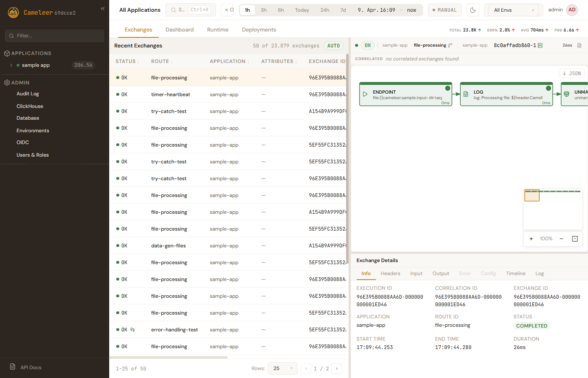Zoom in the route diagram with plus
Image resolution: width=588 pixels, height=378 pixels.
[x=531, y=239]
